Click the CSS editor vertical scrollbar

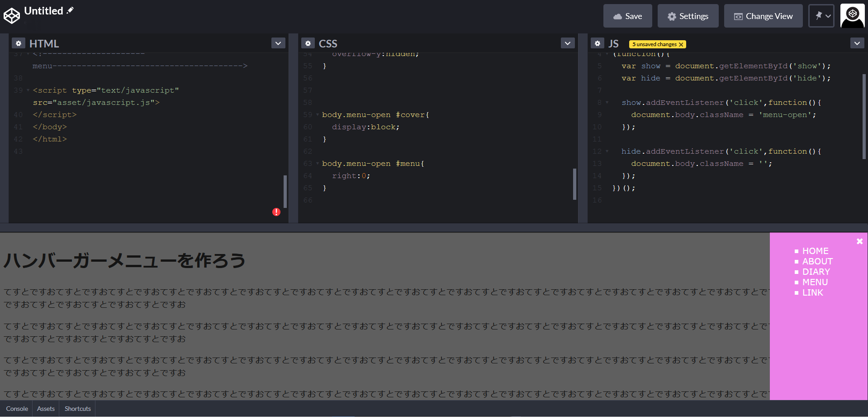coord(574,184)
